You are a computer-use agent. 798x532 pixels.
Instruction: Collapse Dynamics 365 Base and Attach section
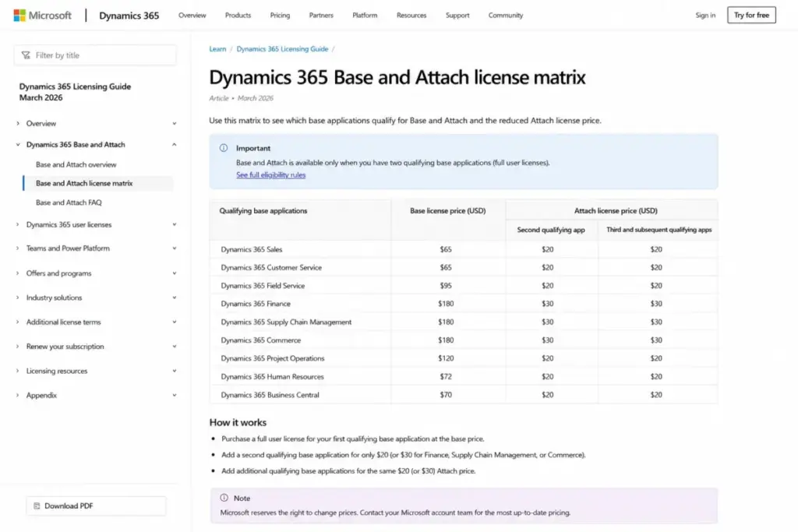18,145
